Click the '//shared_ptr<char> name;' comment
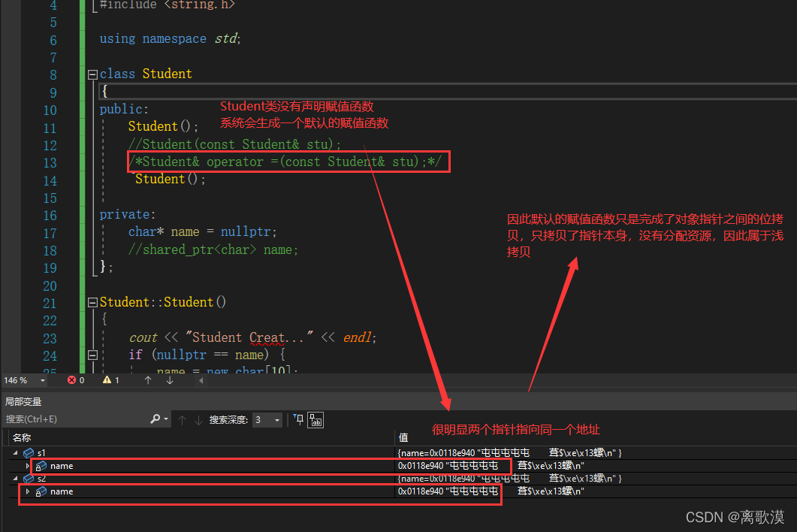The height and width of the screenshot is (532, 797). [213, 249]
